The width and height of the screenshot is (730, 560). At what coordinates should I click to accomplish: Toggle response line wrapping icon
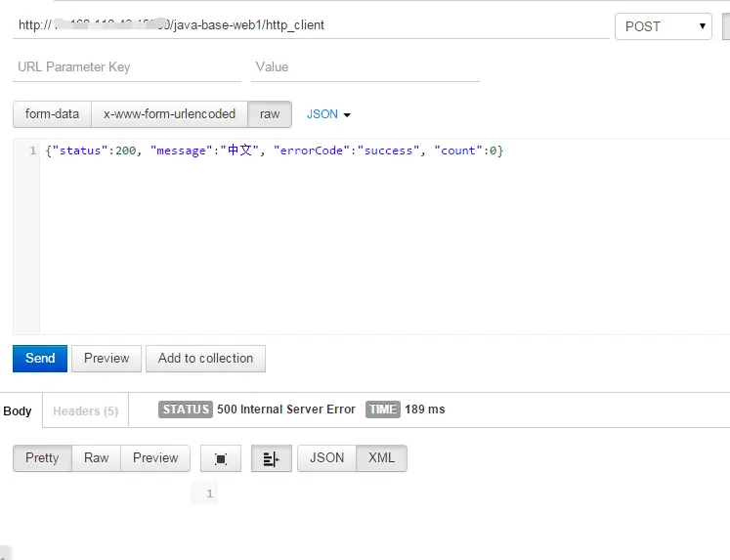[x=272, y=458]
